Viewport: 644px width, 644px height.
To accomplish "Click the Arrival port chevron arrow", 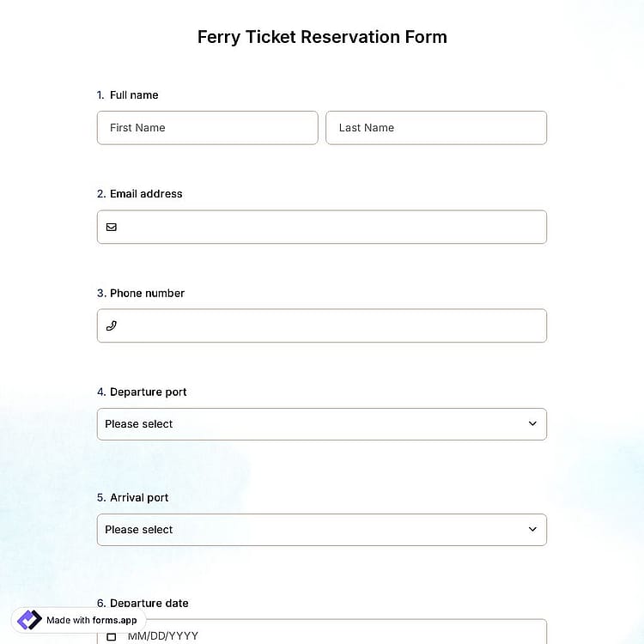I will (532, 529).
